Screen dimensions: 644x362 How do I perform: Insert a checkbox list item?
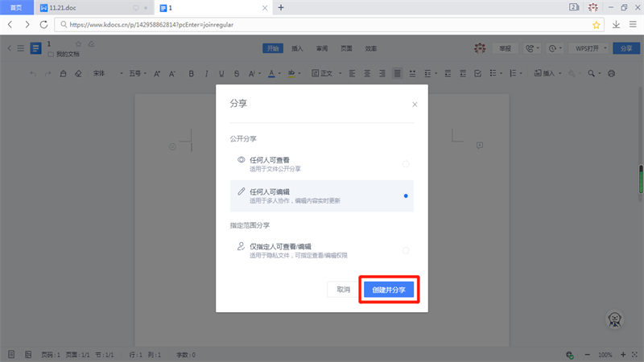[x=477, y=73]
